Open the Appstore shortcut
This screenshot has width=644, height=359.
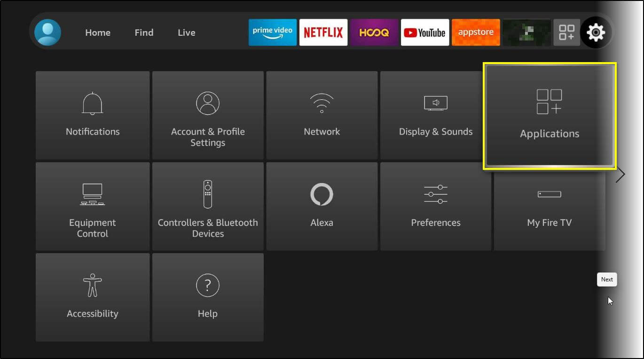click(x=476, y=32)
